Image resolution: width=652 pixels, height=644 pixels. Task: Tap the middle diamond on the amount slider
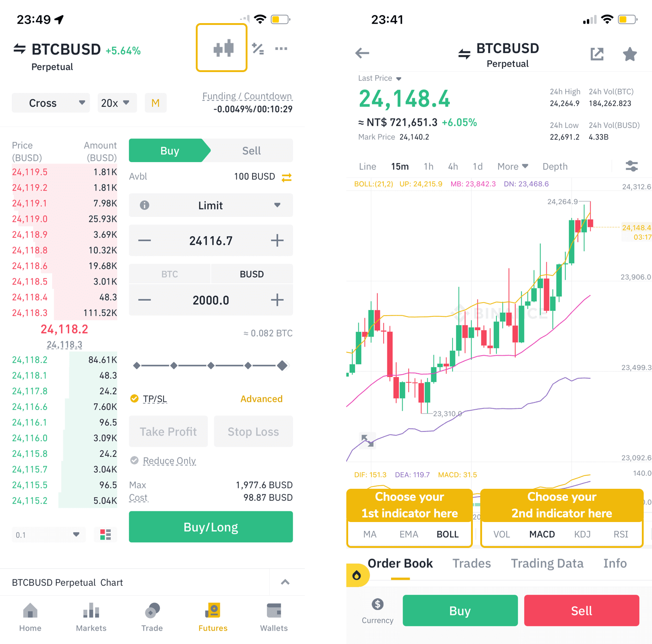pyautogui.click(x=211, y=365)
